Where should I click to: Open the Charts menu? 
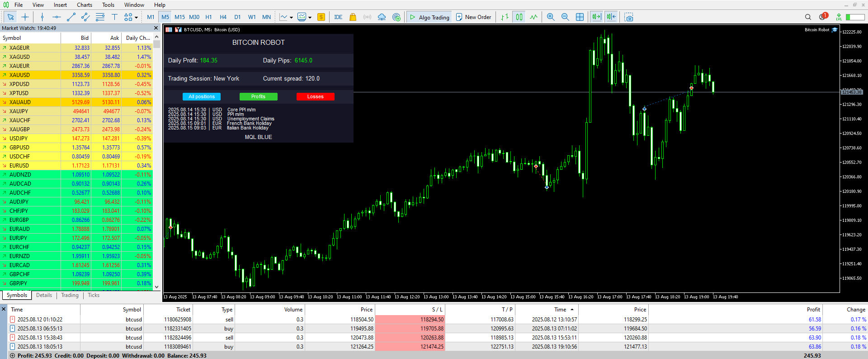tap(85, 5)
